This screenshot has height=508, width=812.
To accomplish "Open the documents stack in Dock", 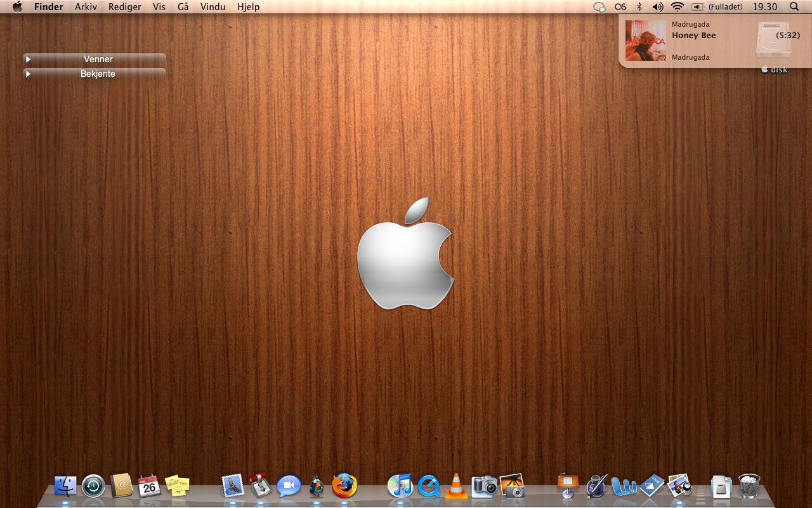I will [721, 486].
